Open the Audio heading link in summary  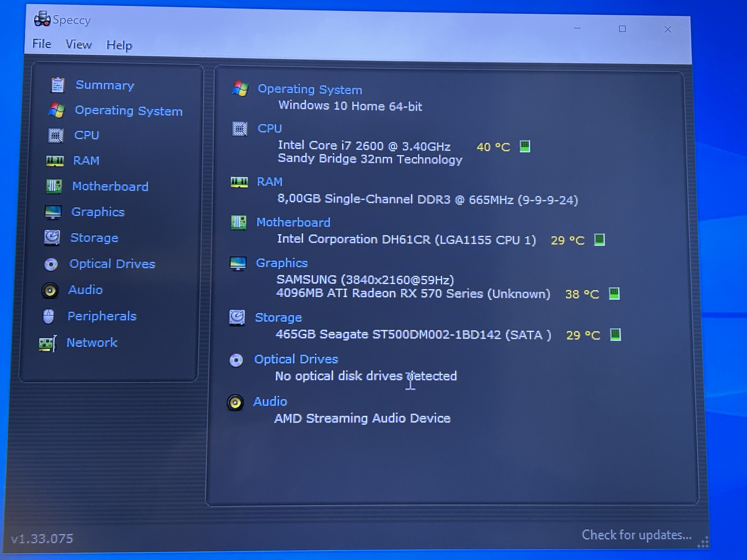(270, 401)
